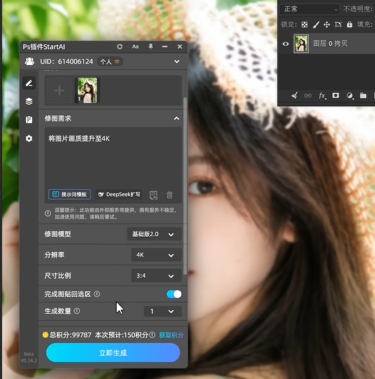Image resolution: width=375 pixels, height=379 pixels.
Task: Open the 修图模型 dropdown showing 基础版2.0
Action: pyautogui.click(x=154, y=234)
